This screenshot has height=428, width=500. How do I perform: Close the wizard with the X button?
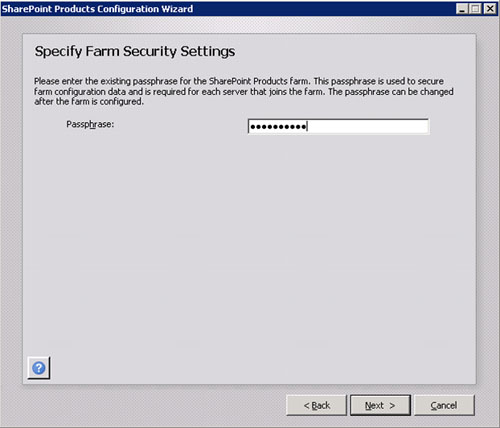tap(490, 8)
